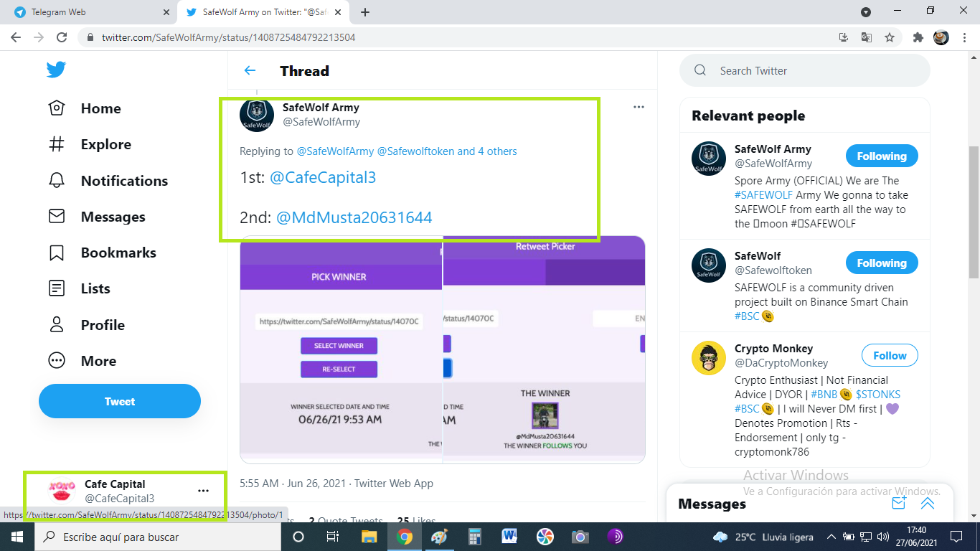Open the @CafeCapital3 mention link
The image size is (980, 551).
(x=323, y=177)
